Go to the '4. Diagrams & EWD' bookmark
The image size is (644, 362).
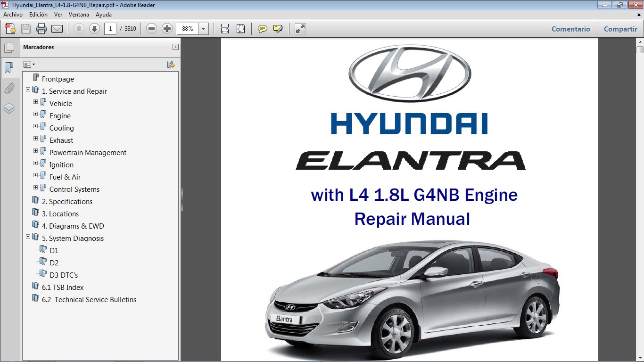[x=73, y=226]
